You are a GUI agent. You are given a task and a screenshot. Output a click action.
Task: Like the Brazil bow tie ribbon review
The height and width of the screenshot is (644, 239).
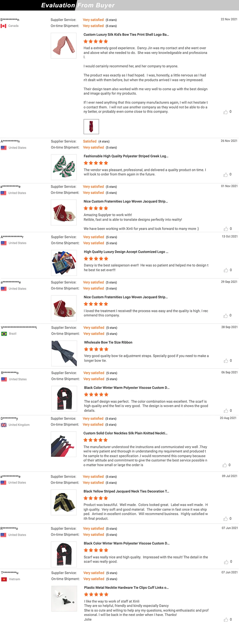tap(226, 361)
